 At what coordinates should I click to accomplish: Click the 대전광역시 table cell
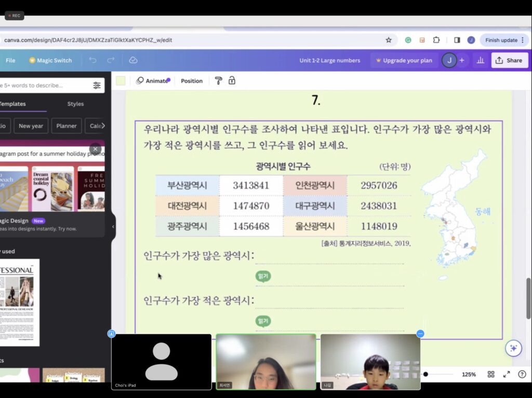pos(187,206)
